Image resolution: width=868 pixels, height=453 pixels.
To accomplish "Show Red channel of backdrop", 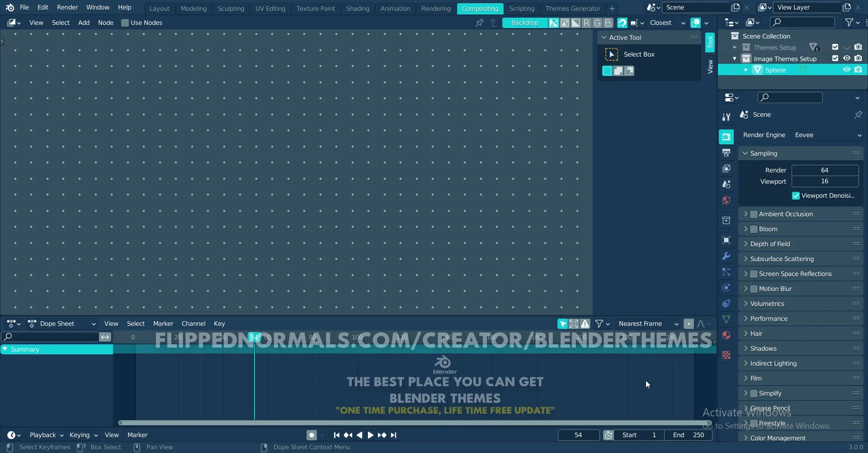I will click(x=586, y=23).
